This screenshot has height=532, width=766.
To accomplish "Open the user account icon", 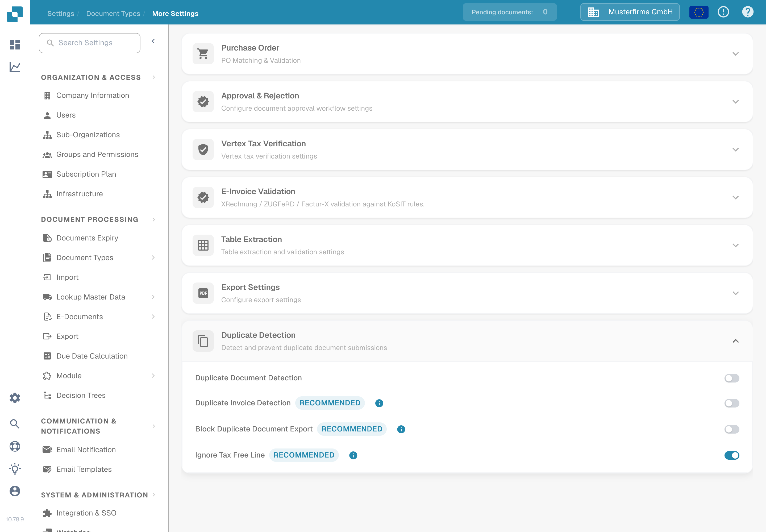I will (x=15, y=491).
